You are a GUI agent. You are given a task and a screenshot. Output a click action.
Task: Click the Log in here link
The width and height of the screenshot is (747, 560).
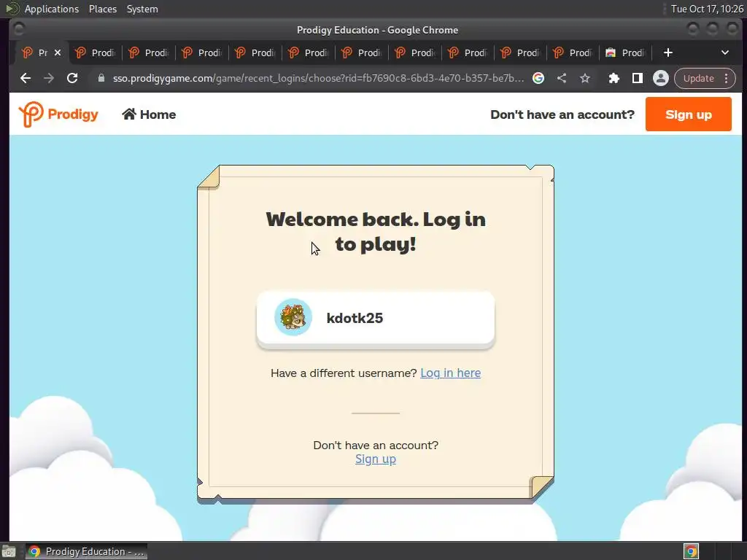coord(450,373)
